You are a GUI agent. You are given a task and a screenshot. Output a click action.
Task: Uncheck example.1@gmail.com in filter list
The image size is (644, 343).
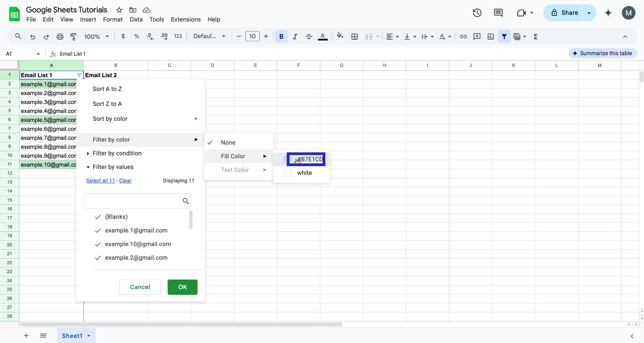(x=98, y=231)
